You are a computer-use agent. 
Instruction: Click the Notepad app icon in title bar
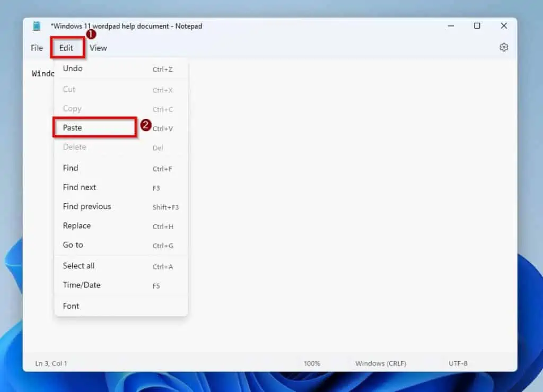[37, 26]
